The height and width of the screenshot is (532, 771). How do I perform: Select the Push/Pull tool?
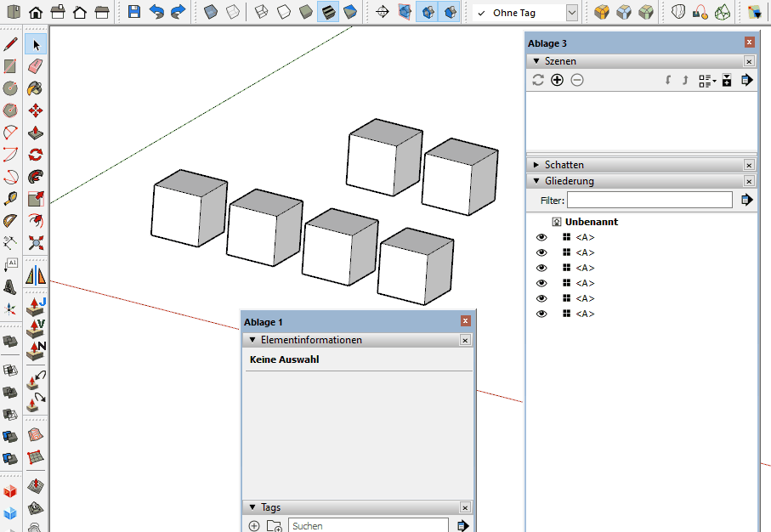(36, 133)
